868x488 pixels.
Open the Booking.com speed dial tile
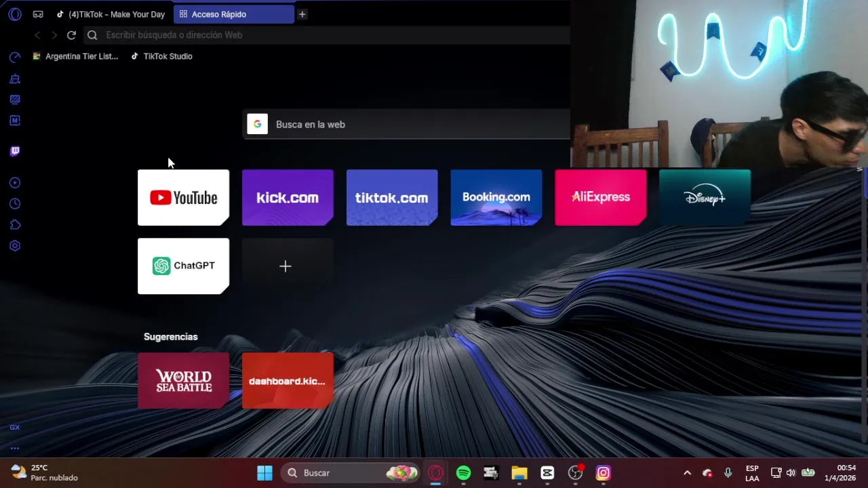[496, 197]
